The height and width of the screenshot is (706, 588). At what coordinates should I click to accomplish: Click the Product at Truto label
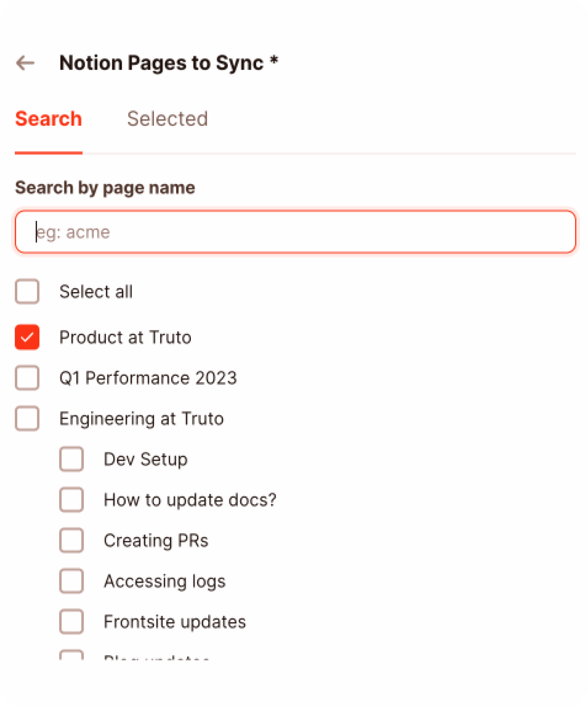click(125, 337)
